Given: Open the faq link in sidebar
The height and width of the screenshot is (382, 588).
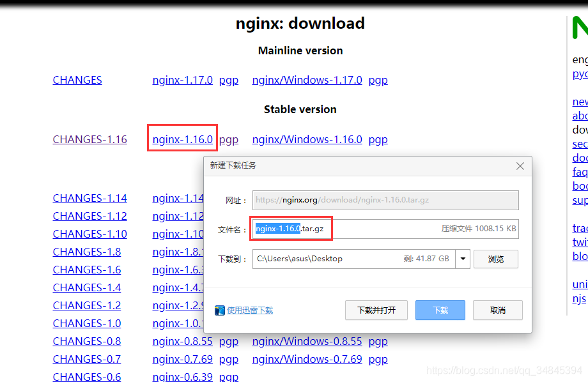Looking at the screenshot, I should click(x=580, y=172).
